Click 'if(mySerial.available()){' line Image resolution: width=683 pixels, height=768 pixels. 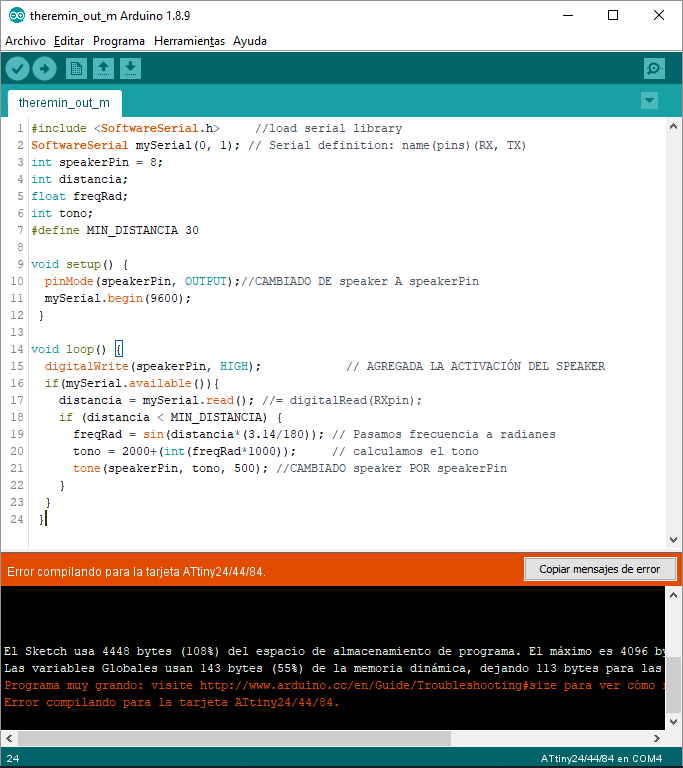pos(132,384)
